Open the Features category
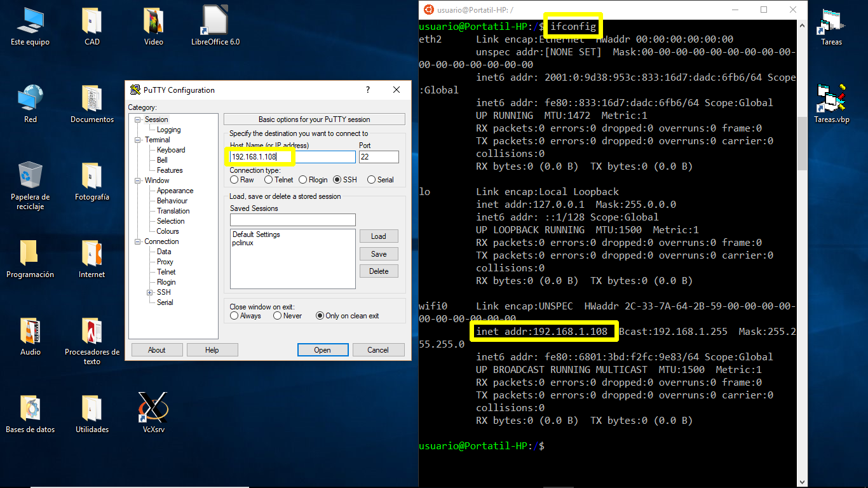Image resolution: width=868 pixels, height=488 pixels. (170, 170)
